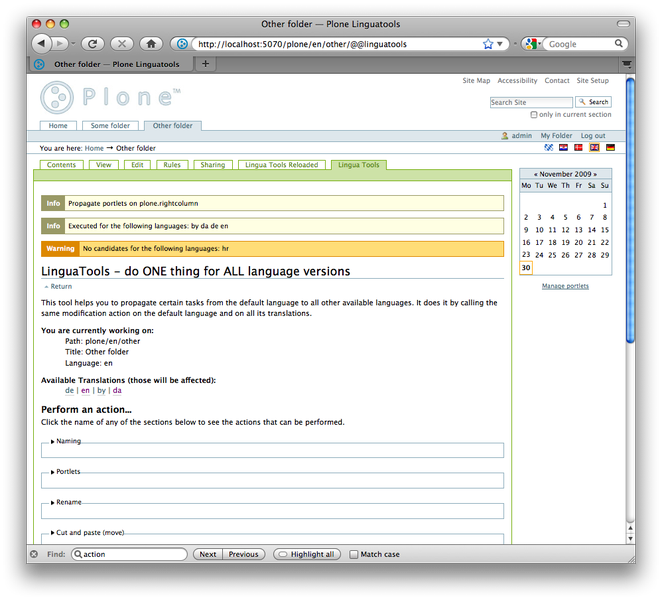
Task: Click the Manage portlets link
Action: point(565,286)
